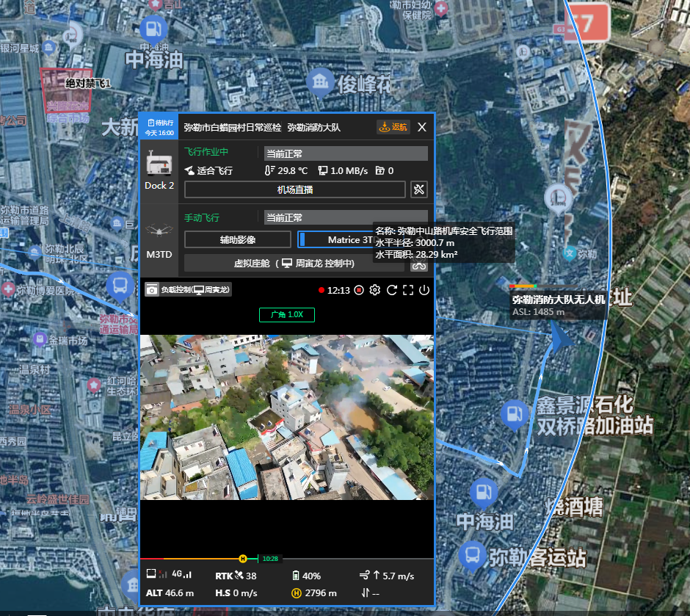Screen dimensions: 690x616
Task: Open livestream settings gear
Action: click(x=375, y=290)
